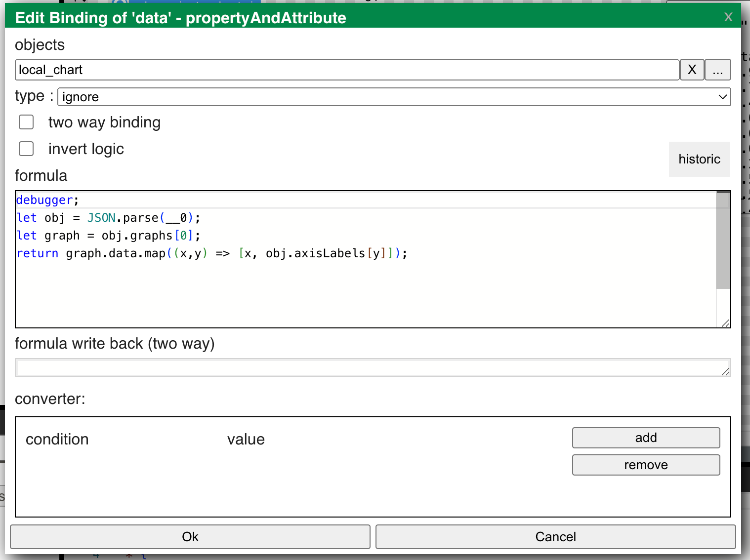Open the type dropdown showing ignore
Screen dimensions: 750x560
(x=394, y=97)
